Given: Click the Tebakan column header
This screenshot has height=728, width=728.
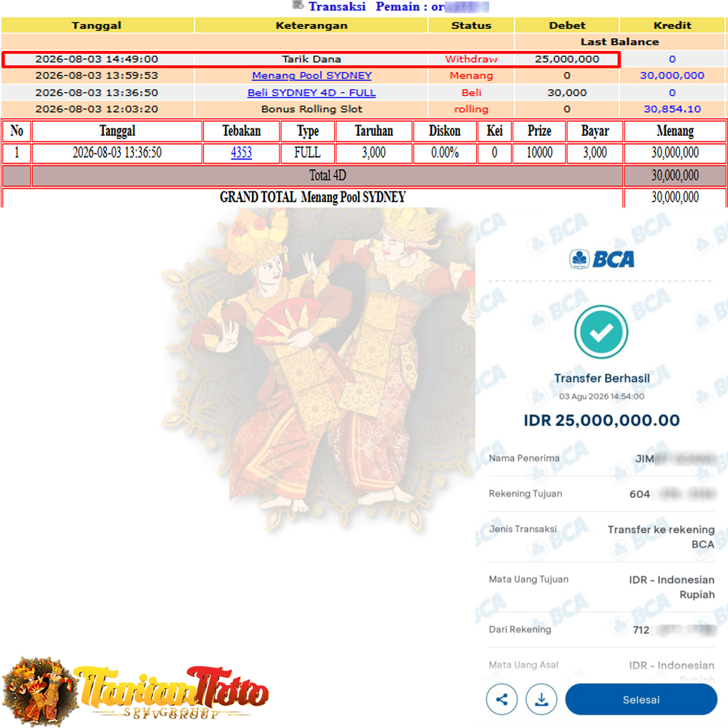Looking at the screenshot, I should coord(242,131).
